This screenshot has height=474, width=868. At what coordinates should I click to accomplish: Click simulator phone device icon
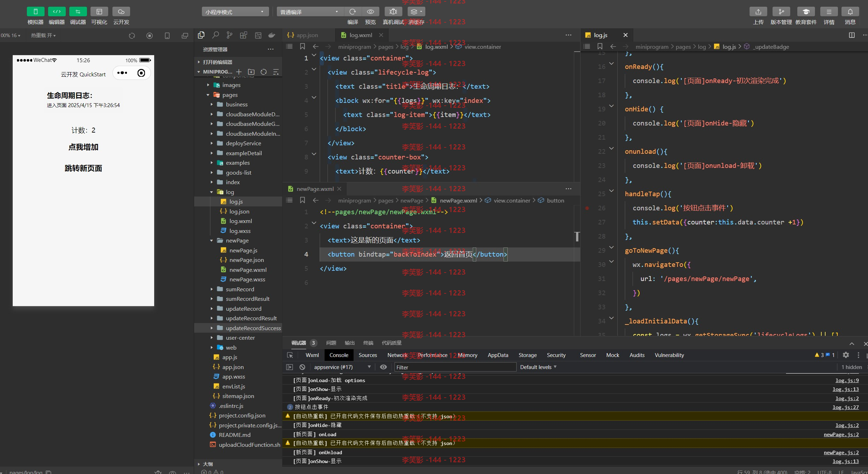167,35
